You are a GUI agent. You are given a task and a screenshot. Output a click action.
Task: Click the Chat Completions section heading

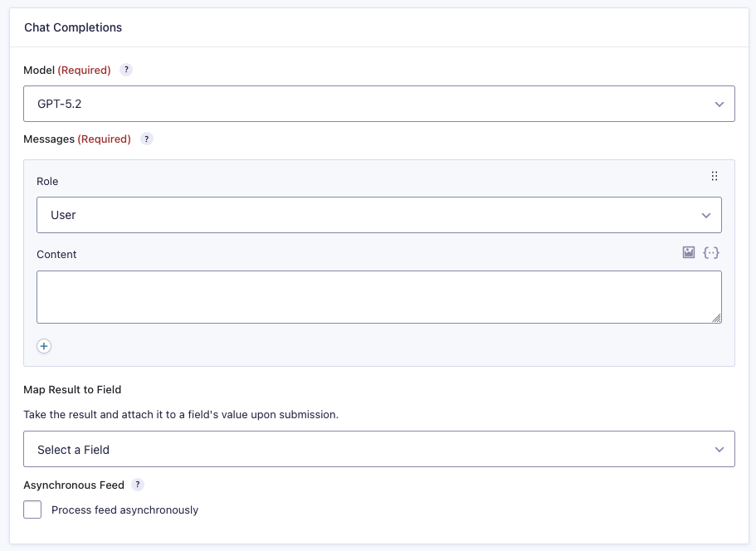tap(73, 27)
